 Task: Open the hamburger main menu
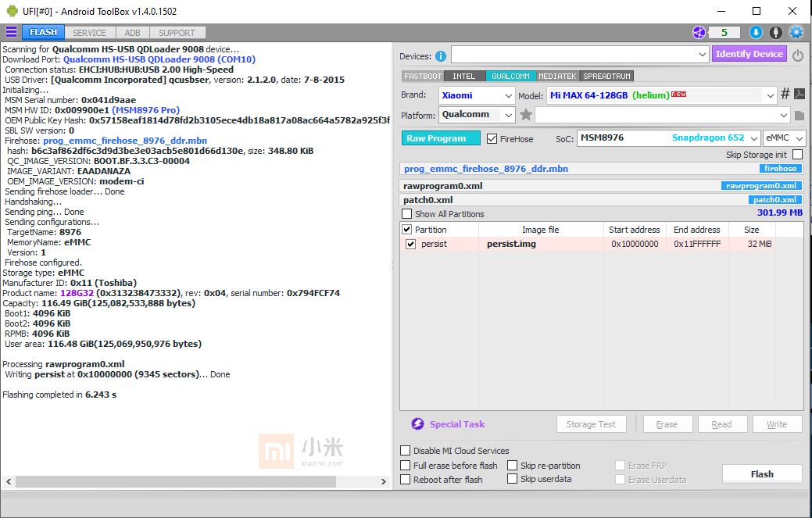pos(11,32)
